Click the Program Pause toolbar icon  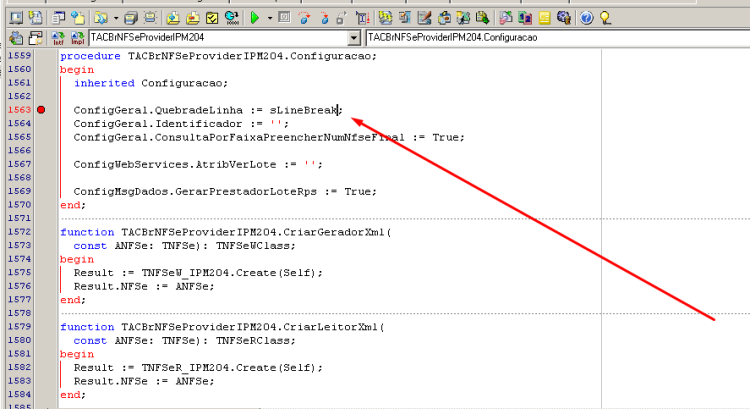[x=285, y=18]
